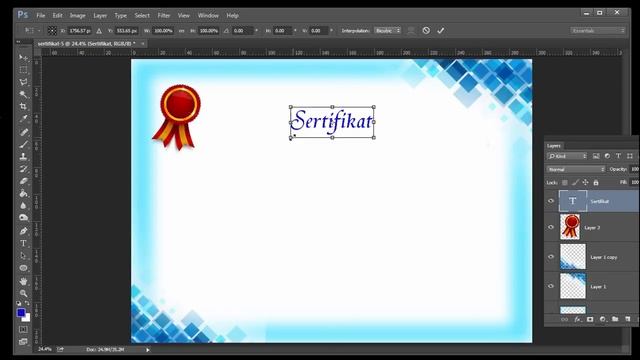Select the Zoom tool
The width and height of the screenshot is (640, 360).
(x=23, y=293)
